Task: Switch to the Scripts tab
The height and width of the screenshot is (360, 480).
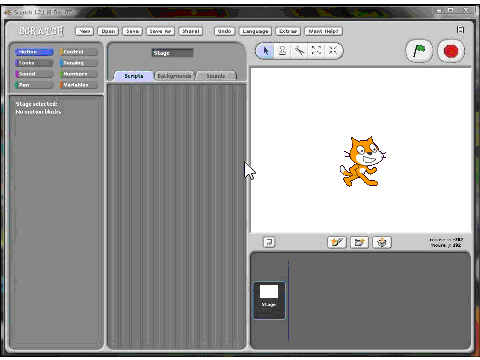Action: click(x=134, y=76)
